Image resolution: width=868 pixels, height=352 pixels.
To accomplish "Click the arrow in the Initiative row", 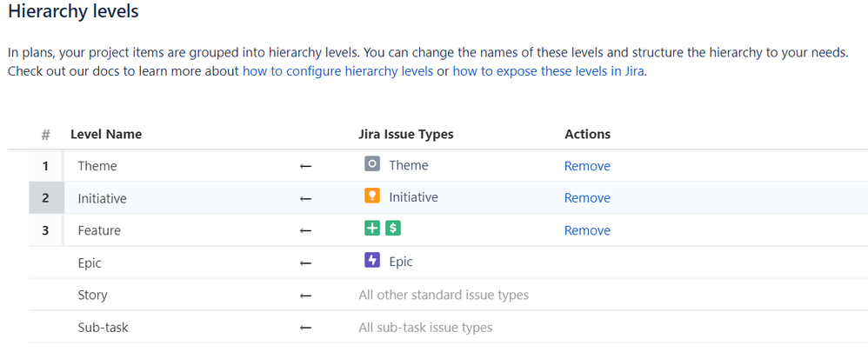I will [305, 198].
